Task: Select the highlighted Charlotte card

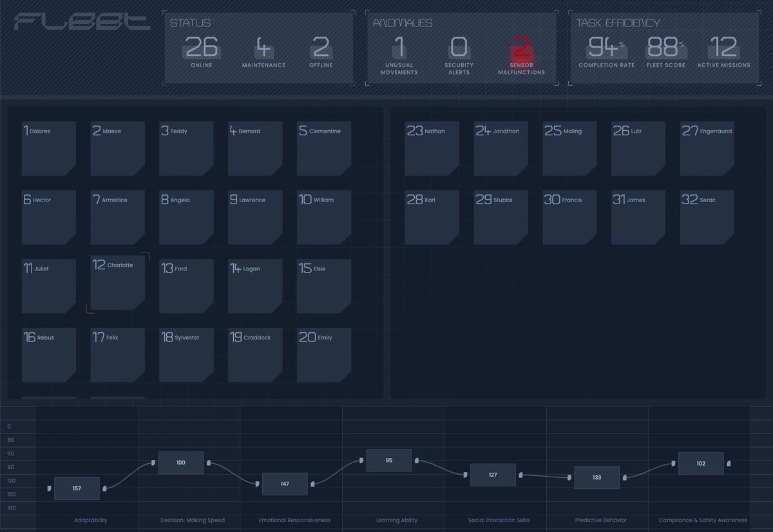Action: point(117,283)
